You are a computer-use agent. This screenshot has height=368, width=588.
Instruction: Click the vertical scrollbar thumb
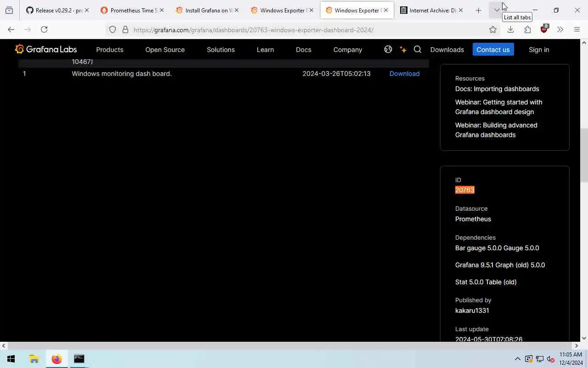[584, 155]
